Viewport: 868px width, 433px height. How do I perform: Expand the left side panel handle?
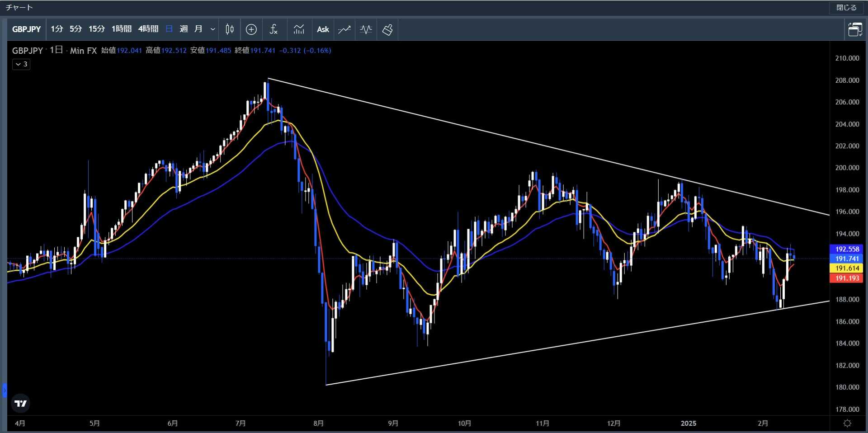(x=5, y=390)
